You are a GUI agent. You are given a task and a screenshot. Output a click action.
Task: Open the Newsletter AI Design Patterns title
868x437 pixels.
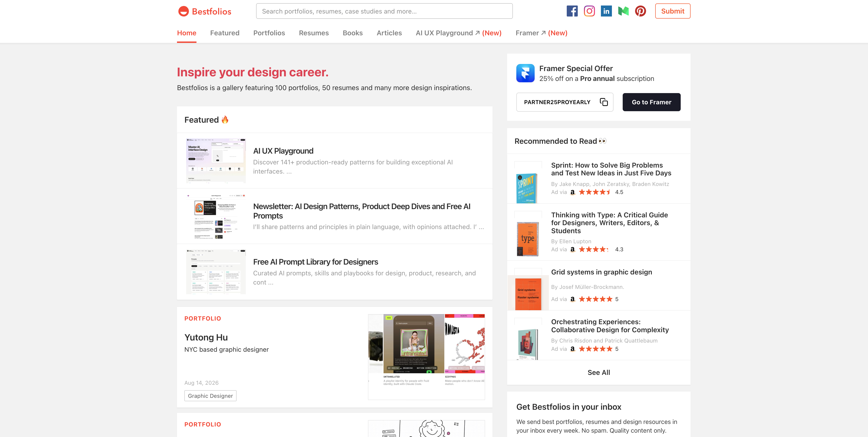(x=362, y=211)
